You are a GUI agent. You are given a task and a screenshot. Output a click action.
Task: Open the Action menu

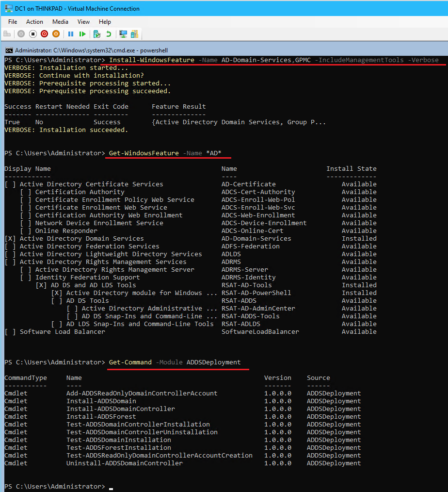coord(34,22)
